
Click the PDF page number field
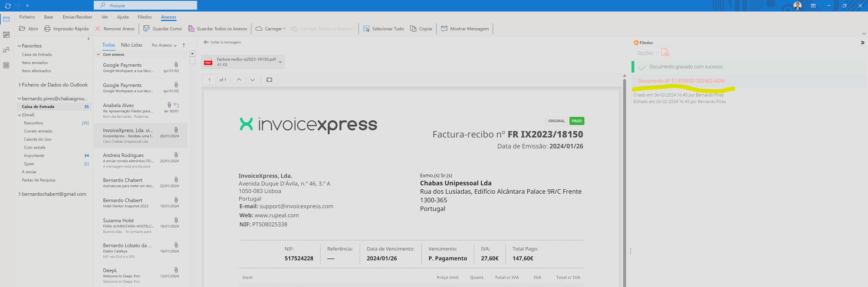(209, 80)
